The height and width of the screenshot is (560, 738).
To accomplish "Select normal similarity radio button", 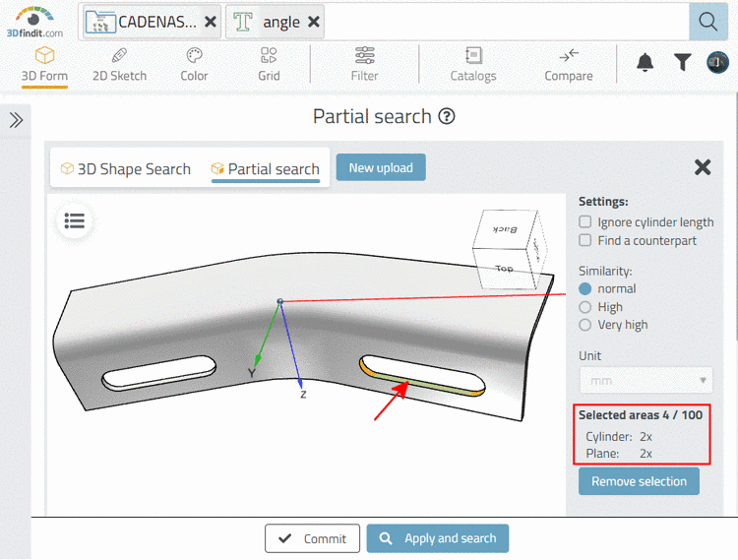I will pyautogui.click(x=585, y=288).
